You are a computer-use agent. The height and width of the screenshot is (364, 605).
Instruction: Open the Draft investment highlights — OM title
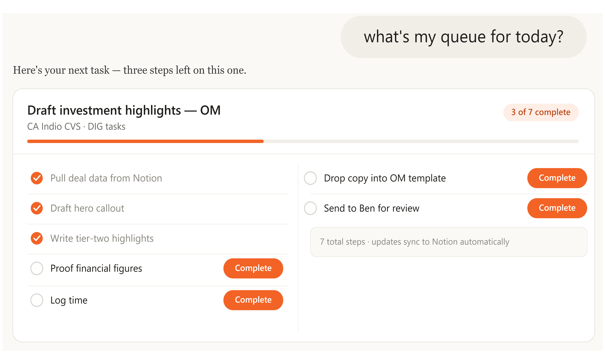tap(124, 110)
